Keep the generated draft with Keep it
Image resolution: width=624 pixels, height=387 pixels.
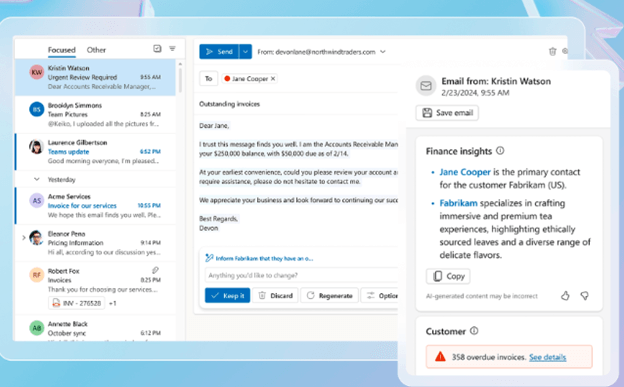(228, 295)
